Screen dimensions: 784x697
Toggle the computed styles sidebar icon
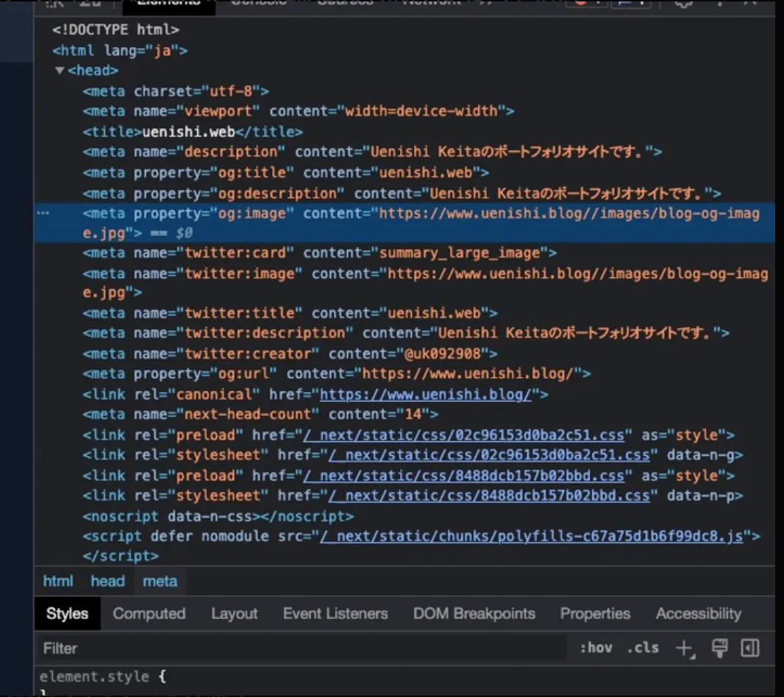click(750, 648)
